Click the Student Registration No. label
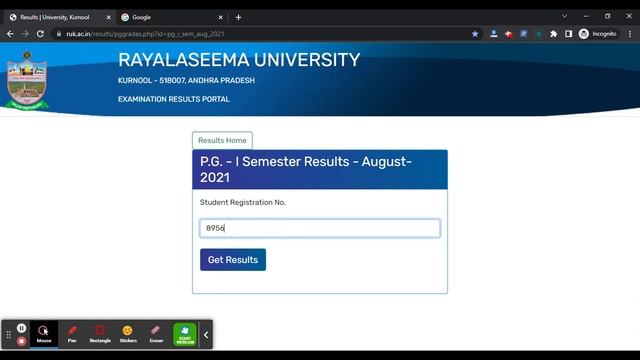The width and height of the screenshot is (640, 360). (243, 202)
